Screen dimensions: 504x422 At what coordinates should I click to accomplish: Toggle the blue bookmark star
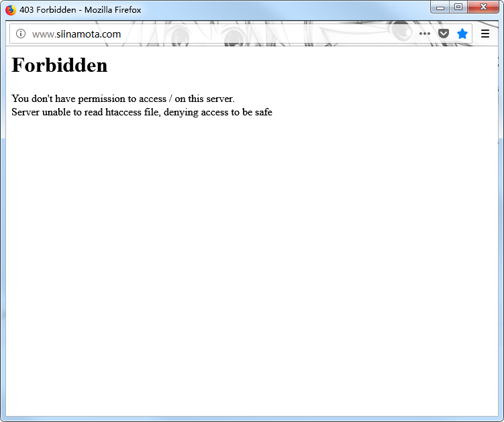pos(462,34)
